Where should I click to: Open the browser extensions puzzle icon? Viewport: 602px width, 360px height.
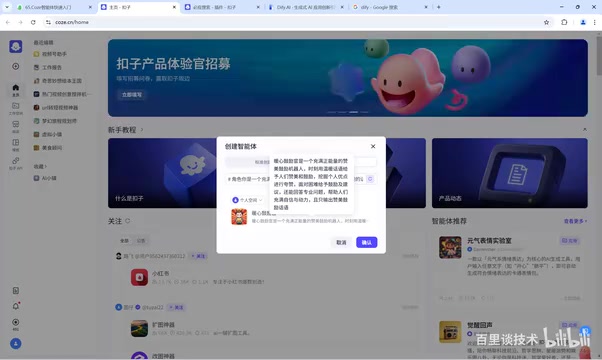pyautogui.click(x=564, y=22)
